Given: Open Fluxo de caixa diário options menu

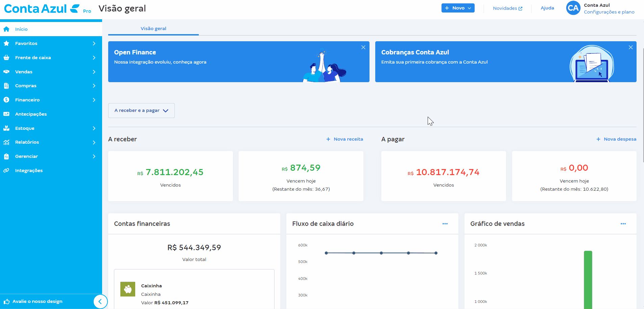Looking at the screenshot, I should (x=445, y=224).
